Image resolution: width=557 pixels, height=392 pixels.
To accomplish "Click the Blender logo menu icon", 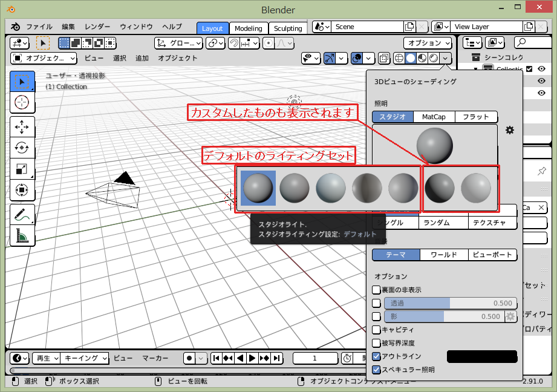I will coord(15,27).
